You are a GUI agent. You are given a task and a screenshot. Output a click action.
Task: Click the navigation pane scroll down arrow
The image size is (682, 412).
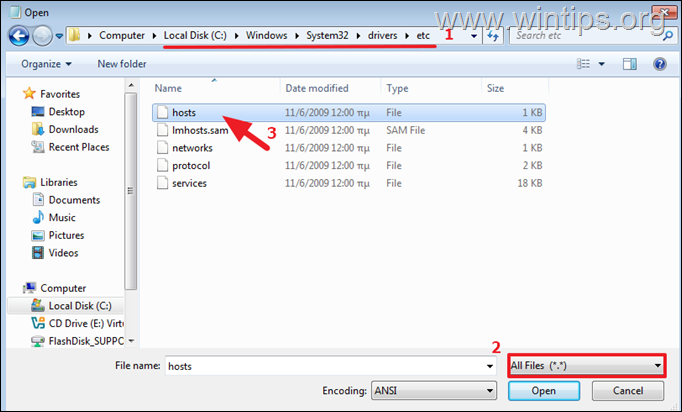tap(131, 341)
